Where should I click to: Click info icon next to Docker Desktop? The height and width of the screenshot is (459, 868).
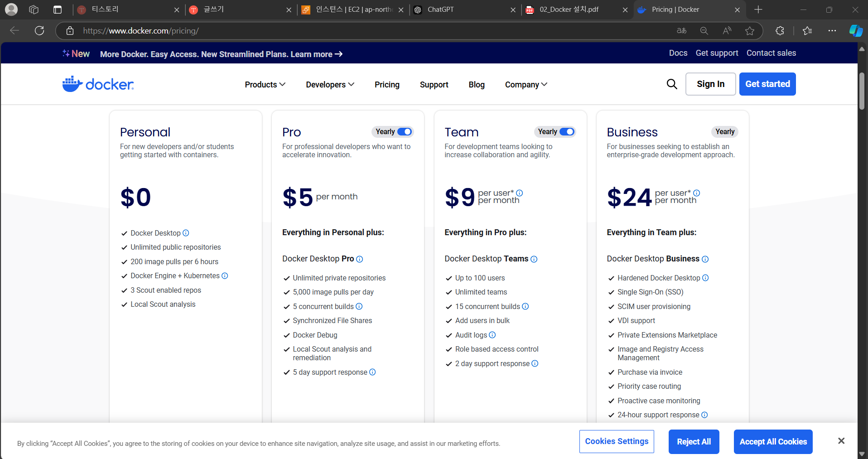click(x=186, y=233)
